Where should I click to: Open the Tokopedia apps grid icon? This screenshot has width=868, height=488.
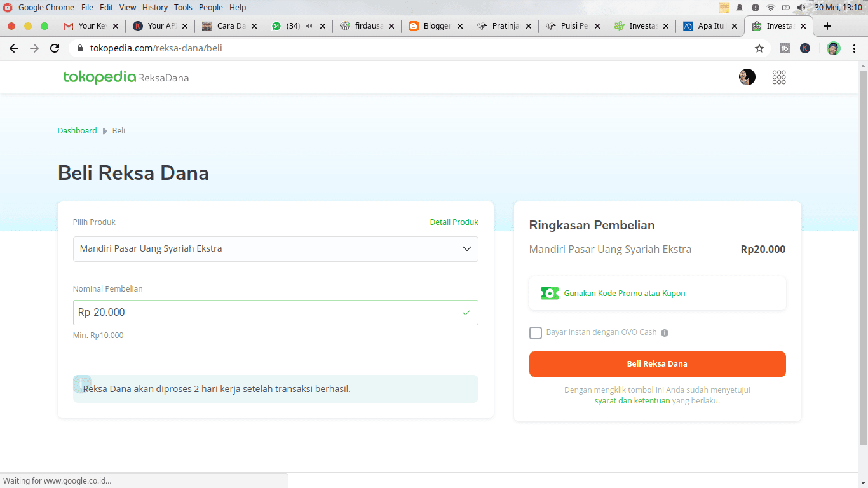[779, 77]
